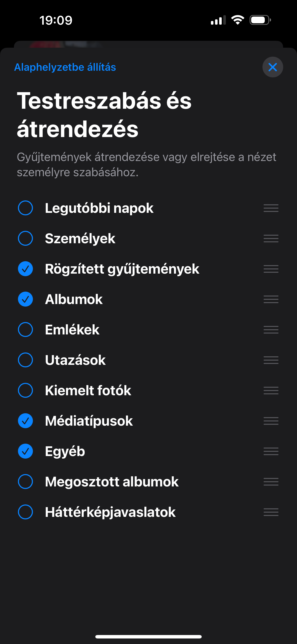The image size is (297, 644).
Task: Tap the reorder grip next to Albumok
Action: click(x=271, y=299)
